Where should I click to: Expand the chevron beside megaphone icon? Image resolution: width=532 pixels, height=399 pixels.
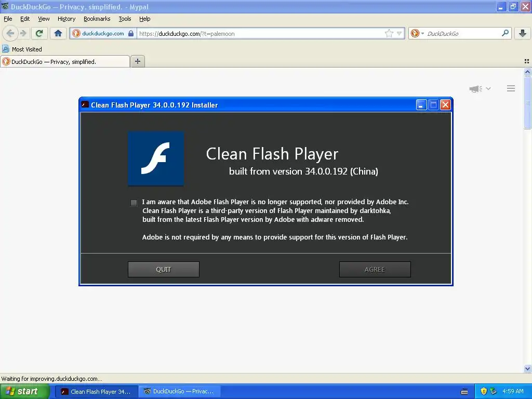tap(488, 88)
